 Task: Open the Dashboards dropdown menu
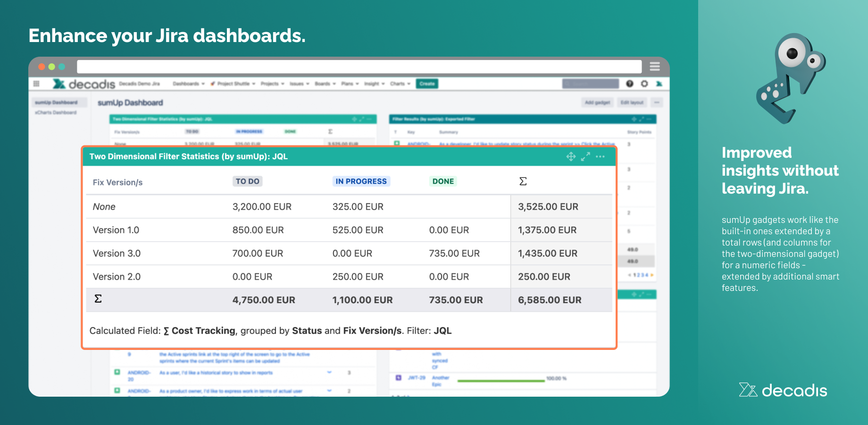click(x=189, y=84)
